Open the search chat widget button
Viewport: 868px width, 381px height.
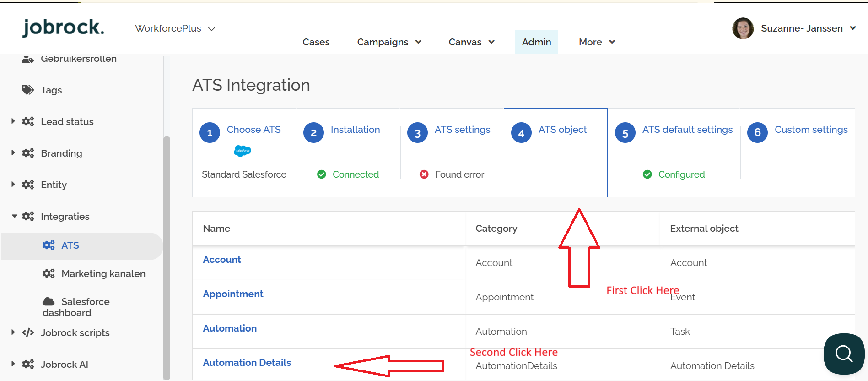[x=844, y=354]
